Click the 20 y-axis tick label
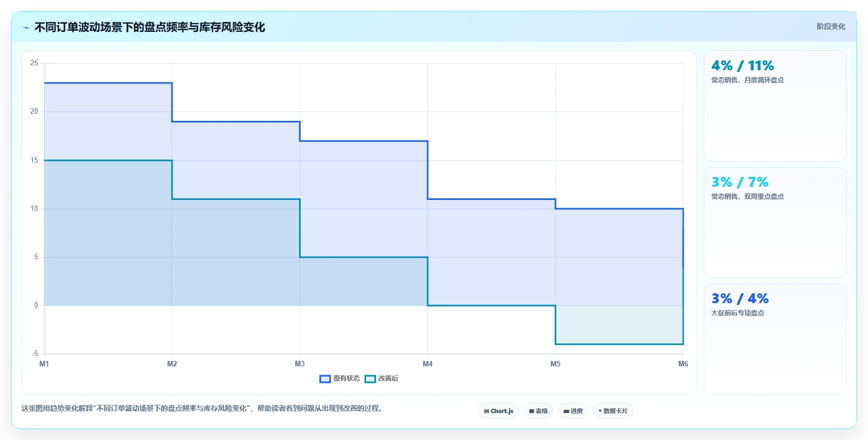 tap(34, 112)
